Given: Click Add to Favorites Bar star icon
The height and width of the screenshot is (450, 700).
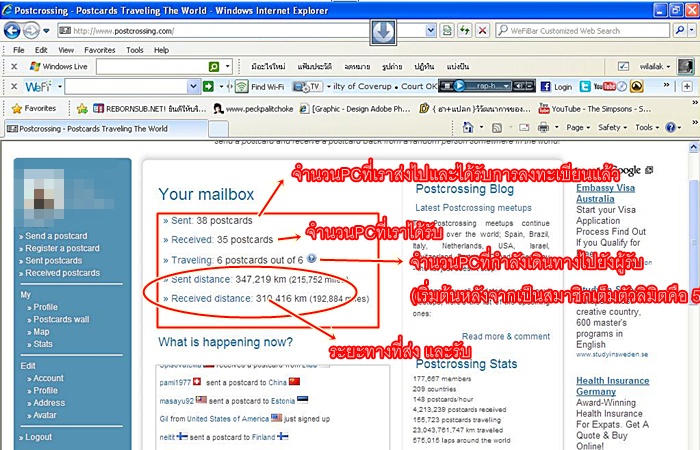Looking at the screenshot, I should (82, 108).
